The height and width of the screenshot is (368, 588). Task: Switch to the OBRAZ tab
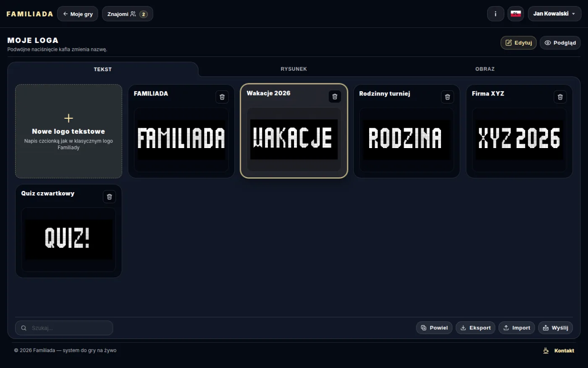tap(485, 69)
